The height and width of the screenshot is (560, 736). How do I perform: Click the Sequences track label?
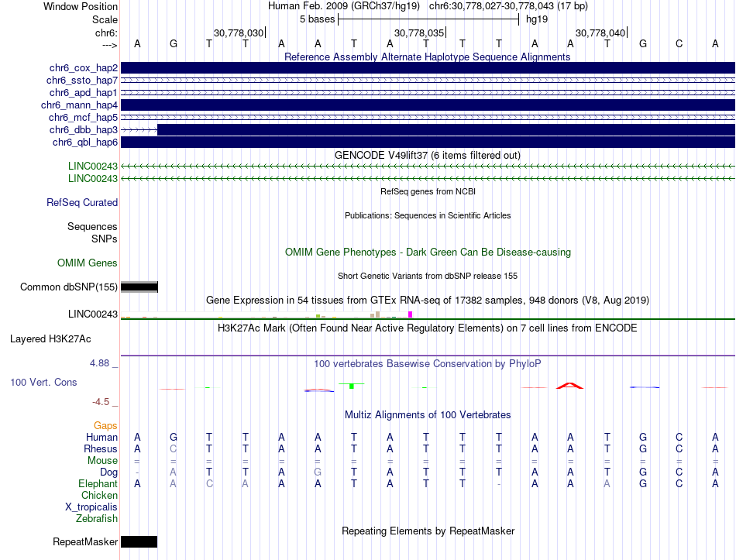coord(92,227)
